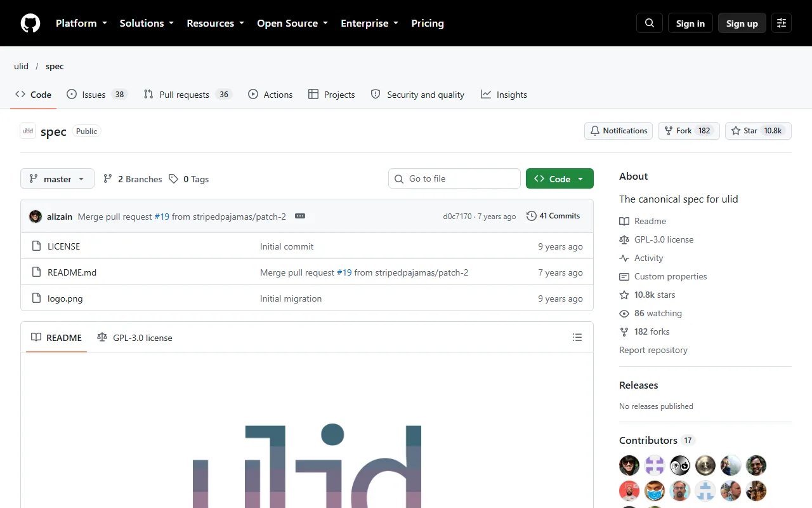
Task: Switch to the Code tab
Action: click(34, 95)
